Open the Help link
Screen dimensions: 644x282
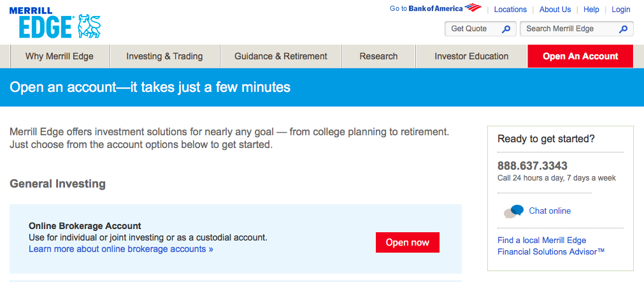tap(591, 10)
